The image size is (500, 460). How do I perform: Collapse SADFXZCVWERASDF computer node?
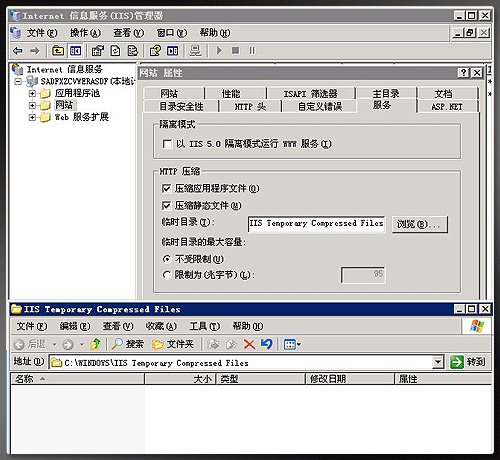click(18, 81)
